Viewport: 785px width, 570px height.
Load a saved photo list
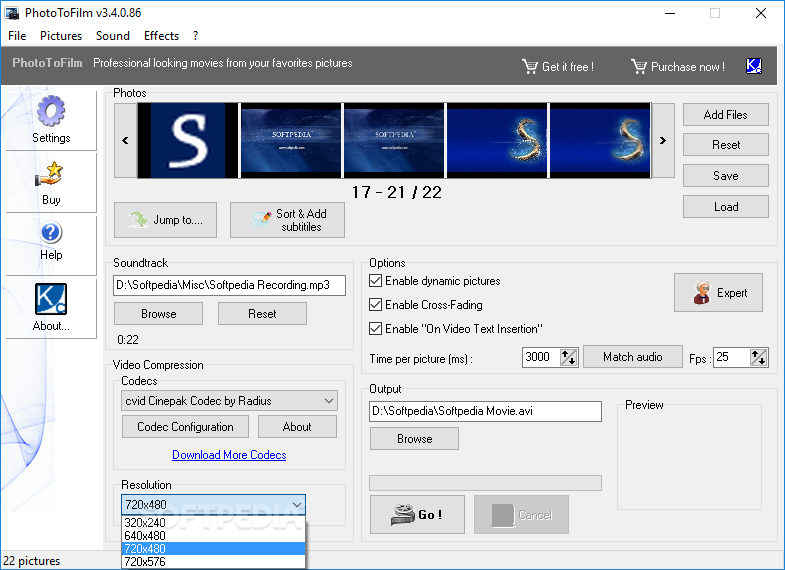(x=725, y=207)
